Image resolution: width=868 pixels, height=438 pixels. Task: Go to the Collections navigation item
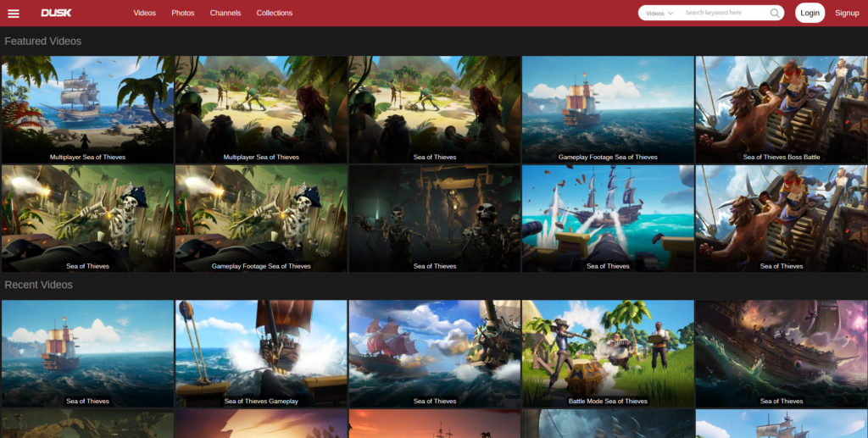coord(274,13)
